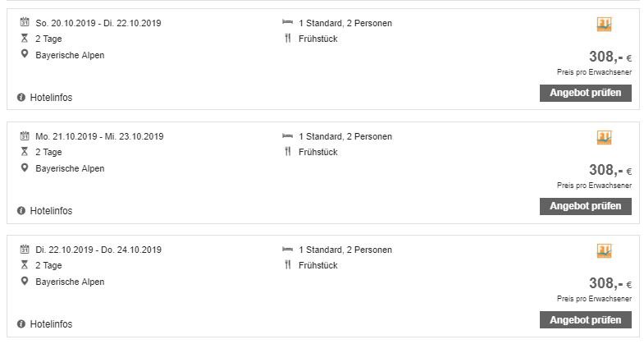Open Hotelinfos for the 22.10.2019 – 24.10.2019 offer
644x344 pixels.
51,324
